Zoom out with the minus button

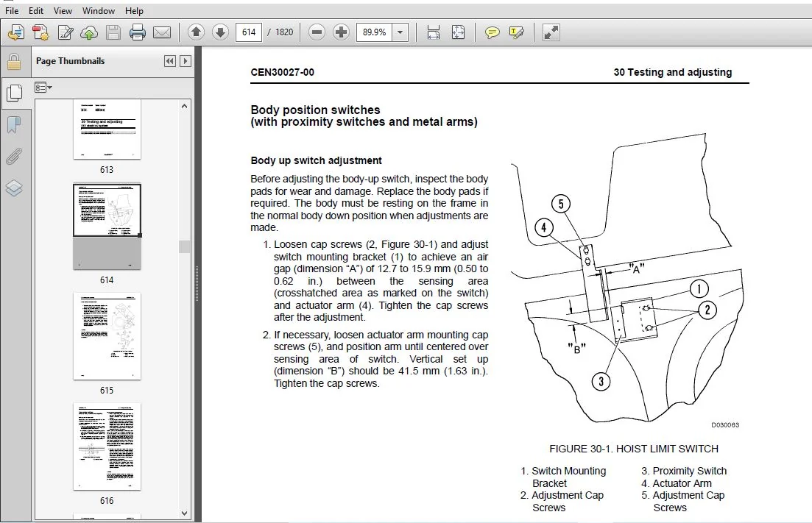tap(317, 32)
